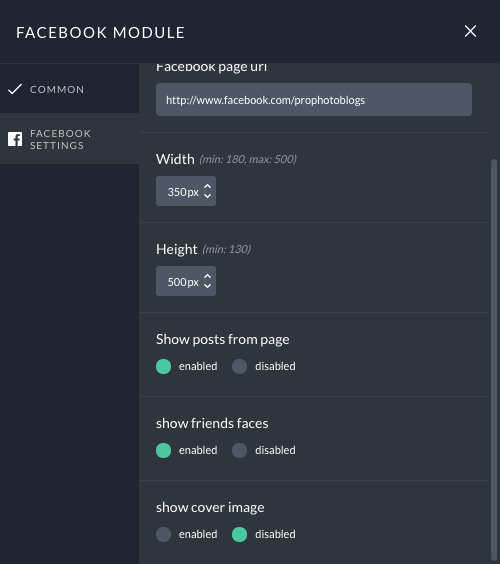Click the settings panel vertical scrollbar
This screenshot has height=564, width=500.
494,360
